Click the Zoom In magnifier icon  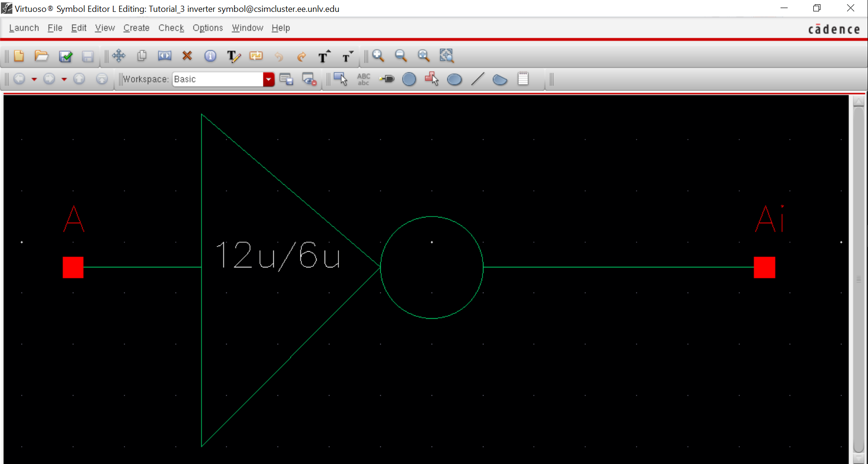tap(378, 56)
